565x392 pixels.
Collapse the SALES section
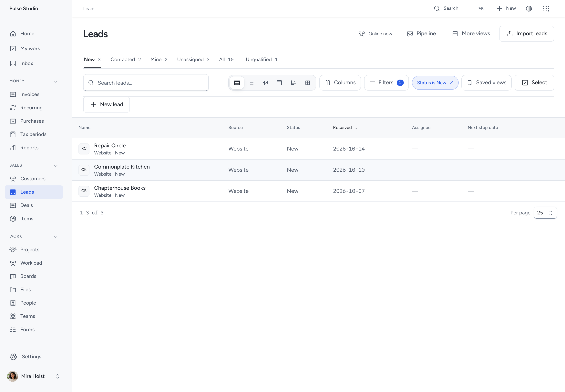(56, 166)
